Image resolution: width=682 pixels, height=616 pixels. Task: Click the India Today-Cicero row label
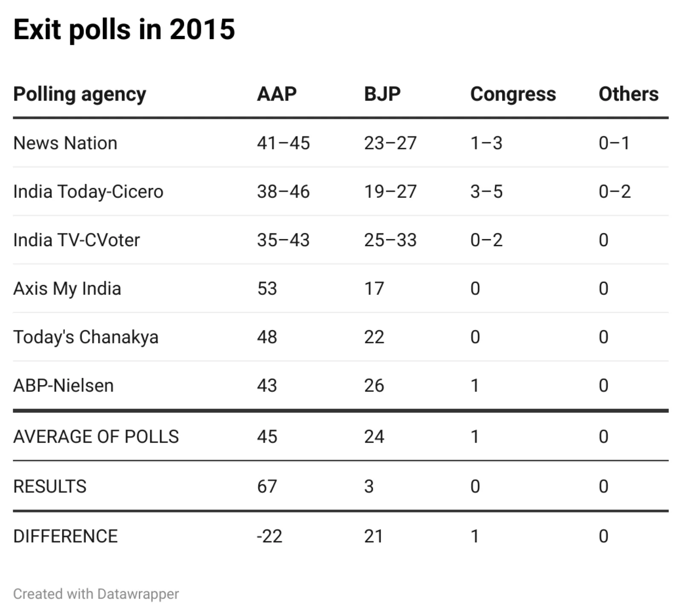88,192
